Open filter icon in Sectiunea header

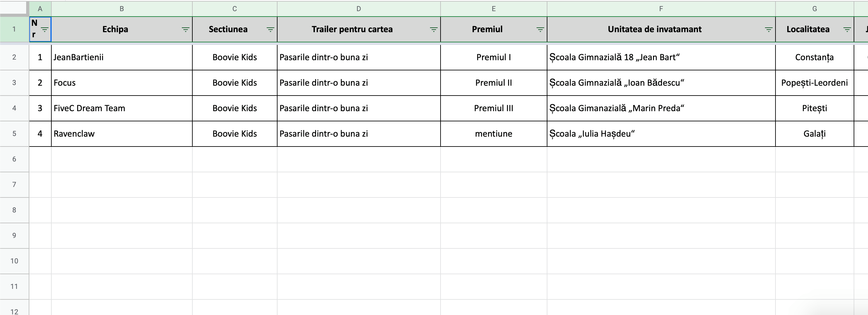click(270, 30)
